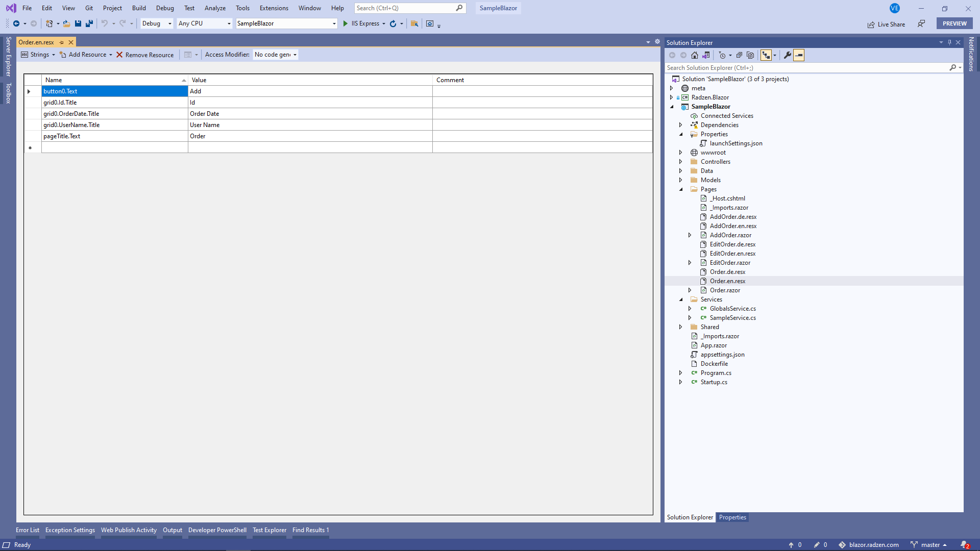Collapse the Pages folder
The height and width of the screenshot is (551, 980).
[x=681, y=189]
